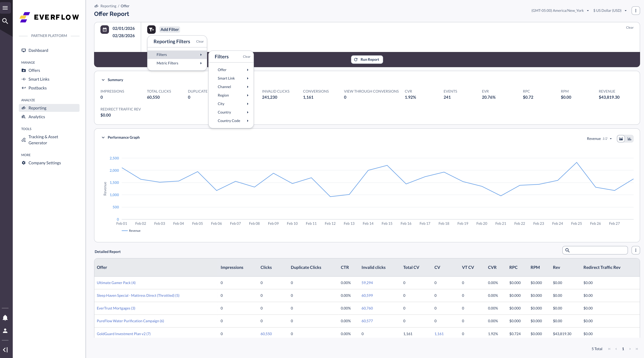Collapse the sidebar with the bottom-left arrow
Image resolution: width=644 pixels, height=358 pixels.
[x=5, y=350]
